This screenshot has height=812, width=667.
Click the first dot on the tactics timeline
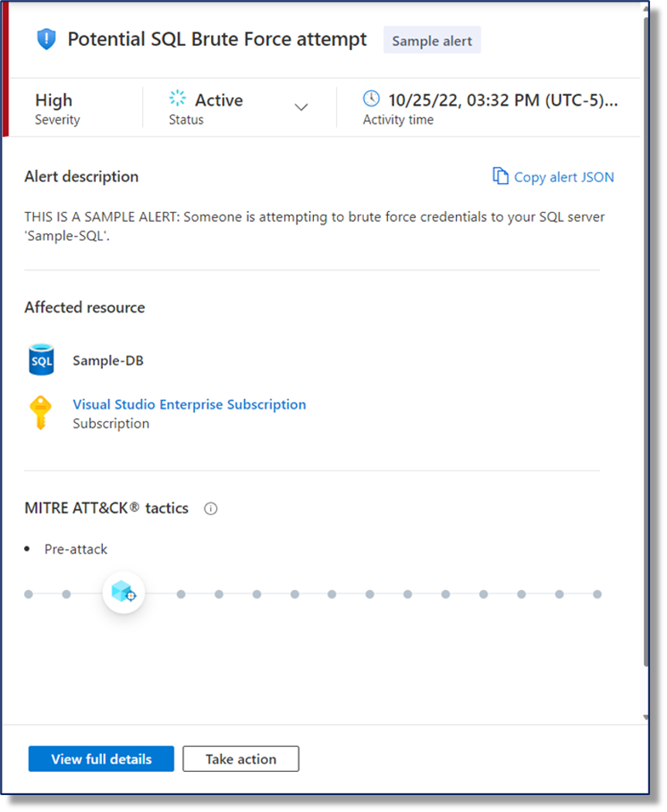pos(29,594)
